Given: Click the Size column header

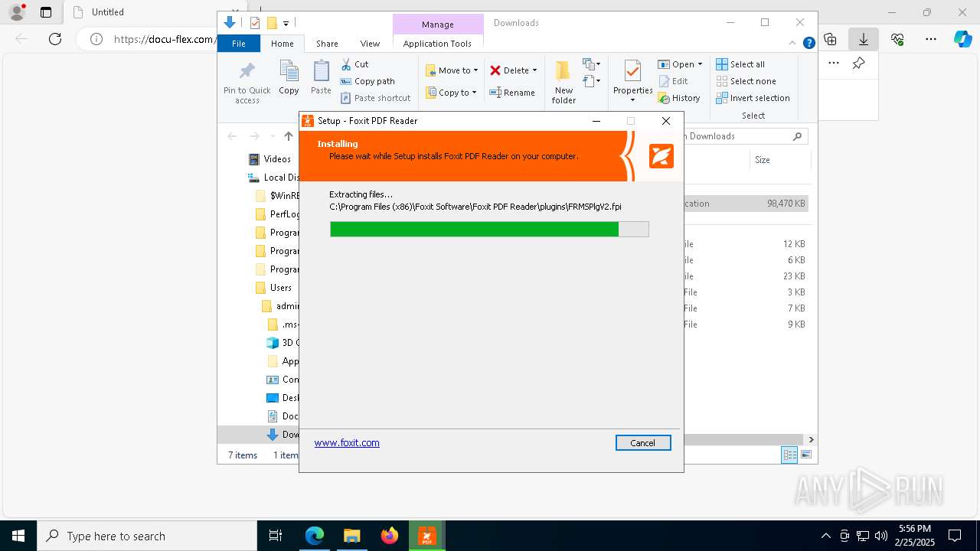Looking at the screenshot, I should coord(763,160).
